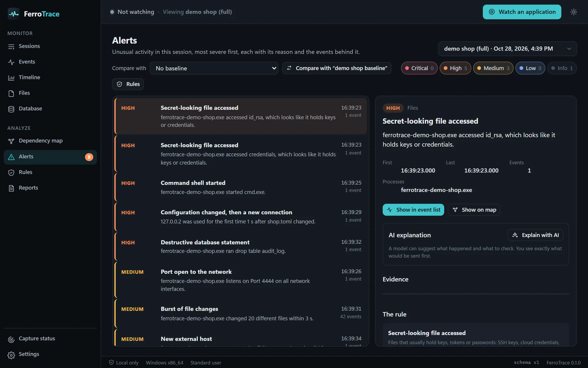Select Configuration changed, then a new connection alert

tap(241, 217)
